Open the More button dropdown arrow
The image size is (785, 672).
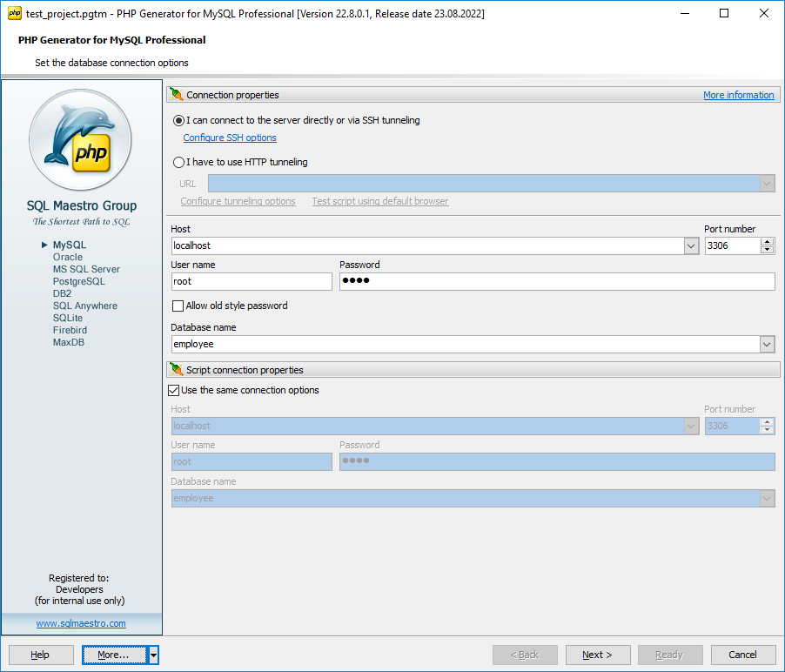(x=153, y=655)
